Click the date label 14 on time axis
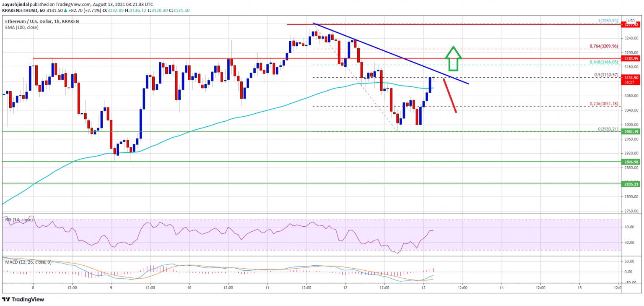The width and height of the screenshot is (644, 306). [x=501, y=288]
